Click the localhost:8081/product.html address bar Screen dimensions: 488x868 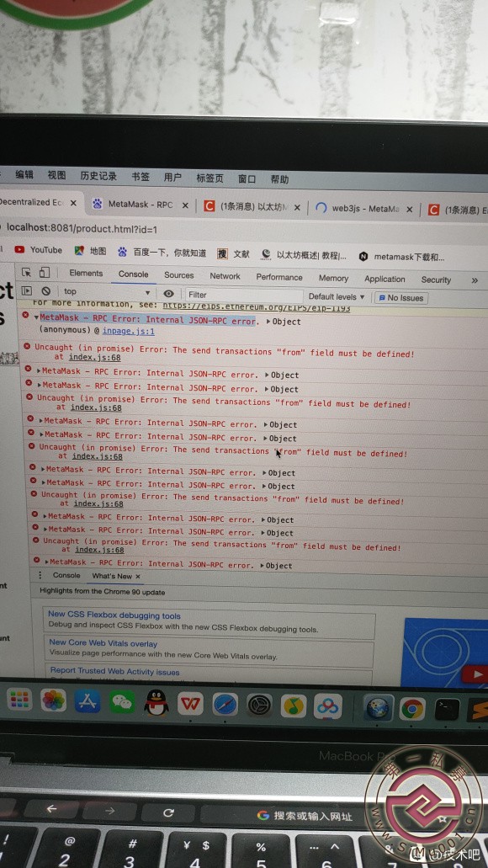point(82,229)
